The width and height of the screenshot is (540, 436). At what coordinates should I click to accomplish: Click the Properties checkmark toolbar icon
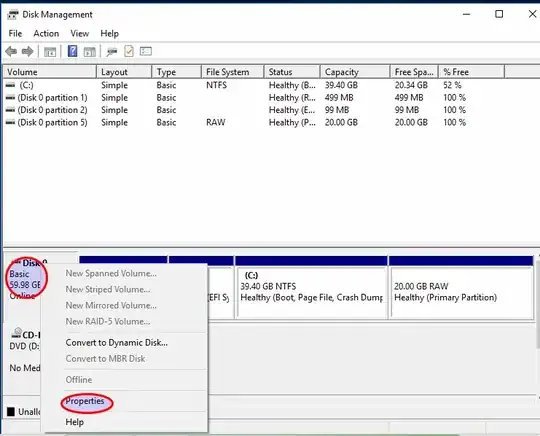click(129, 51)
